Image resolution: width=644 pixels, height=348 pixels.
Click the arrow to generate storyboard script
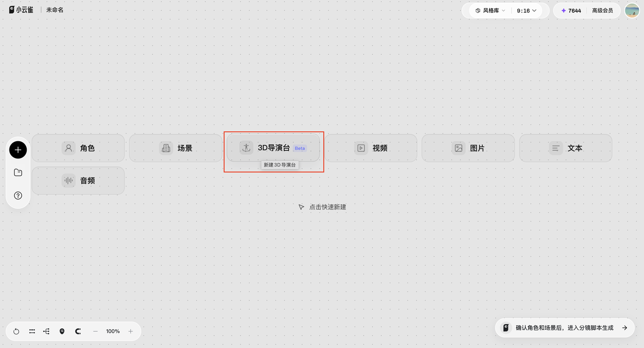[624, 328]
